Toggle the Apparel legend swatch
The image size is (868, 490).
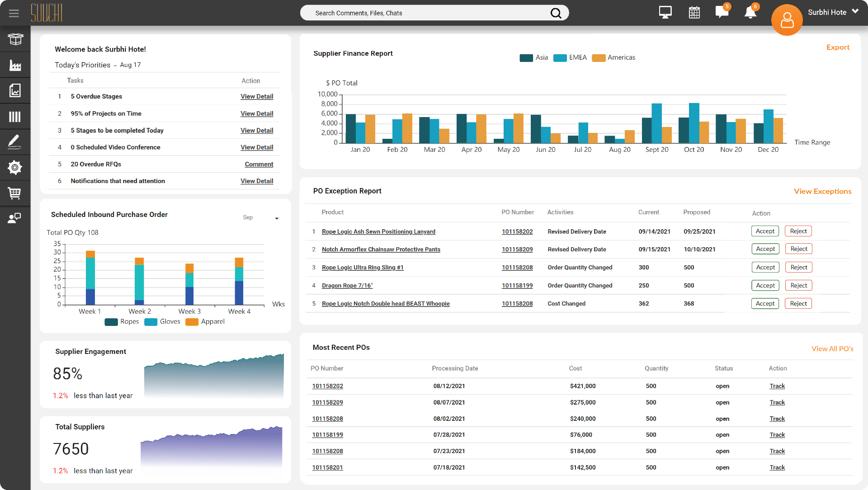[192, 322]
